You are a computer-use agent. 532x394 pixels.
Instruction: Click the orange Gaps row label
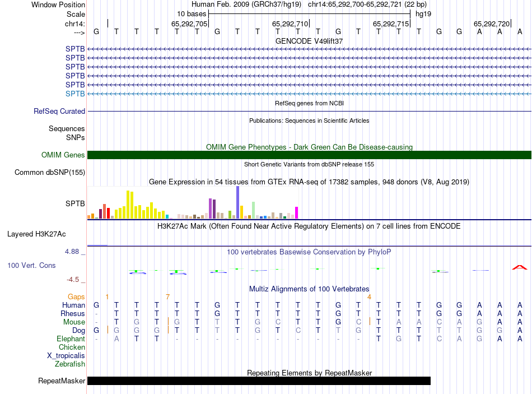pyautogui.click(x=76, y=297)
